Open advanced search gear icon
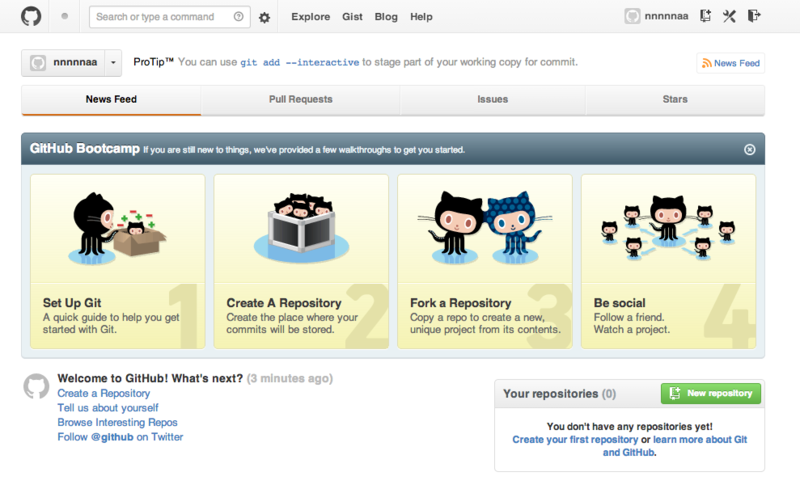The width and height of the screenshot is (800, 489). tap(264, 17)
